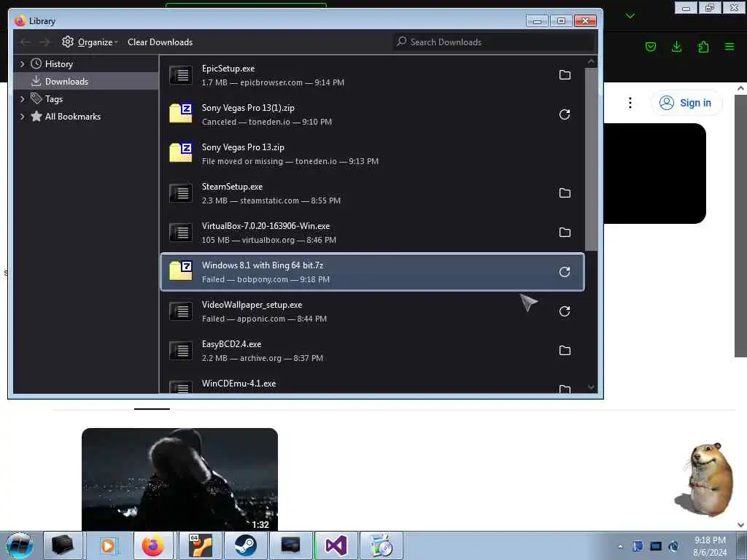Image resolution: width=747 pixels, height=560 pixels.
Task: Open the browser Pocket shield icon
Action: (x=650, y=47)
